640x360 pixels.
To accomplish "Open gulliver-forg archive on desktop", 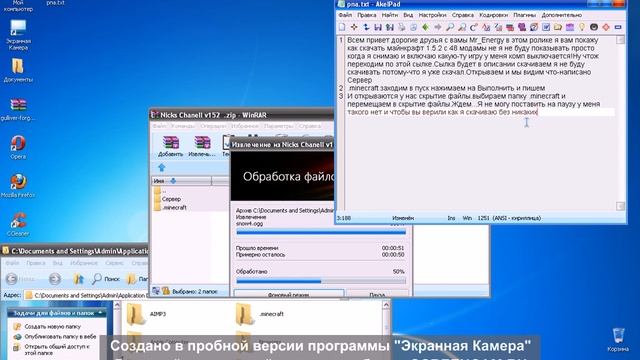I will point(18,109).
